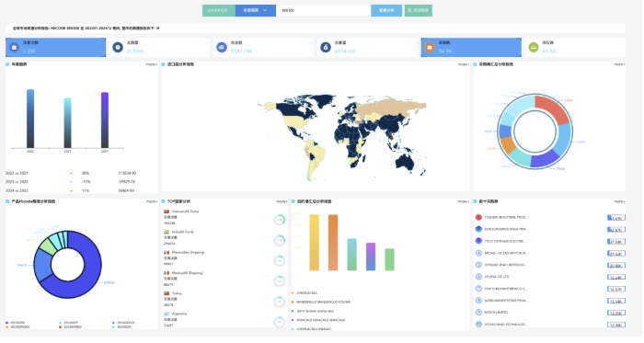Select the TOSHIBA INDUSTRIAL buyer entry
The width and height of the screenshot is (644, 343).
506,218
